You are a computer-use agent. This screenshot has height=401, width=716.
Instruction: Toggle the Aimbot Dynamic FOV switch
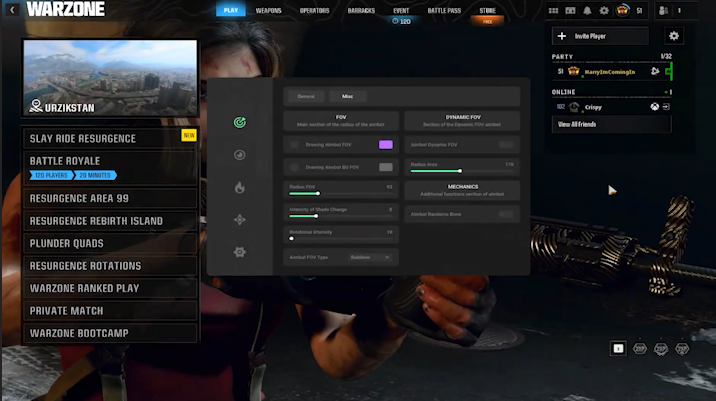507,144
